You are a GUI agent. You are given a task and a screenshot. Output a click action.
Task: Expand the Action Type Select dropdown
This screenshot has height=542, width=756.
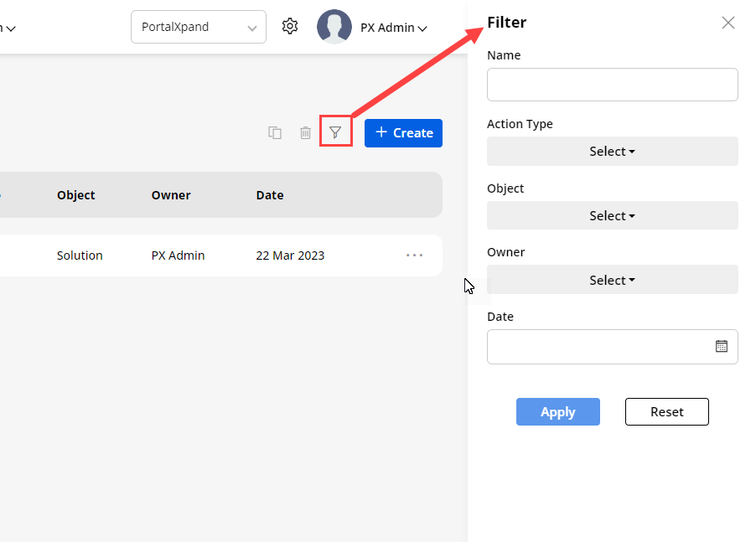click(612, 152)
